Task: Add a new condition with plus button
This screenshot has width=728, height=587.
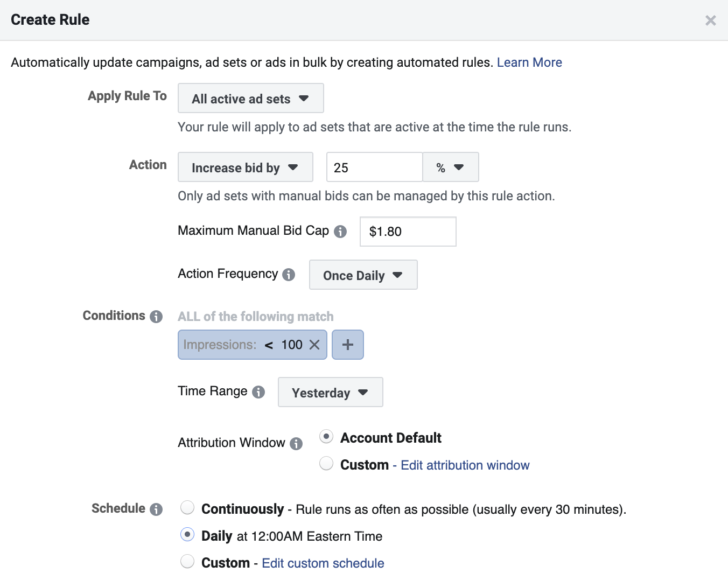Action: [348, 345]
